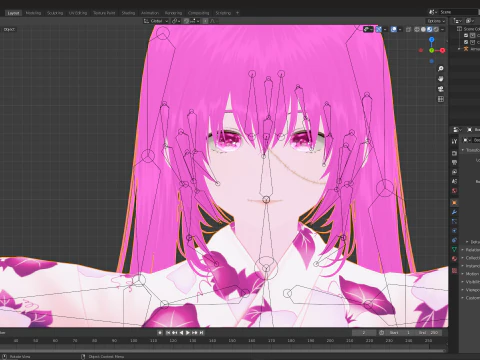Select wireframe viewport shading
The image size is (480, 360).
pyautogui.click(x=417, y=29)
